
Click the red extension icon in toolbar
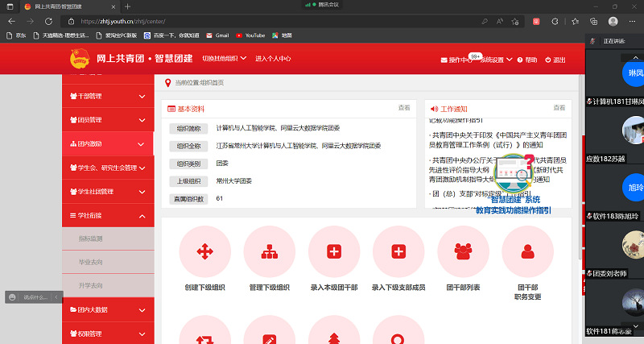click(536, 22)
